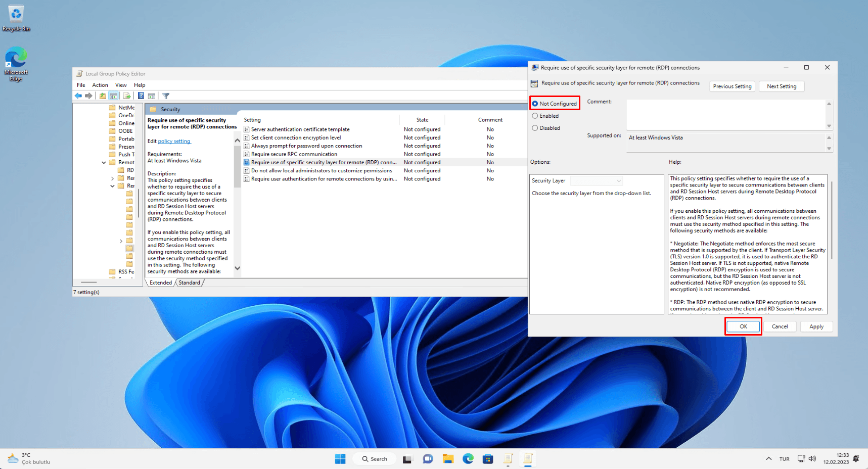
Task: Click the Filter funnel icon
Action: pyautogui.click(x=166, y=96)
